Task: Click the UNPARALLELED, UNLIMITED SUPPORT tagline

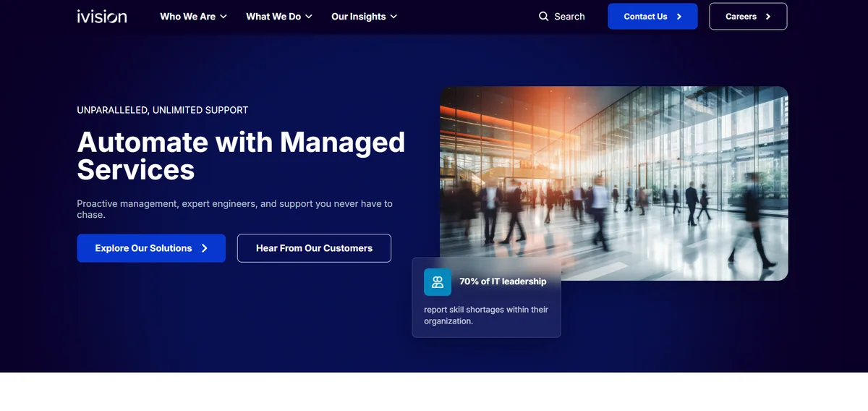Action: 163,110
